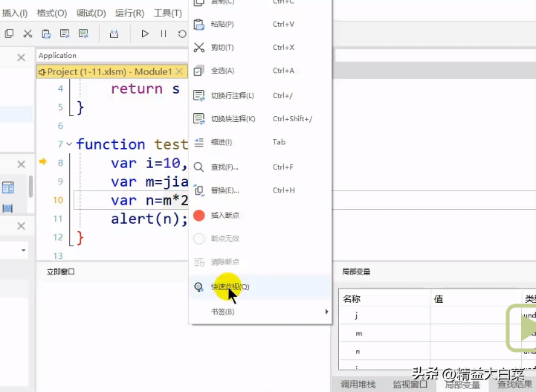Open the 工具(T) menu
The image size is (536, 392).
click(x=167, y=13)
